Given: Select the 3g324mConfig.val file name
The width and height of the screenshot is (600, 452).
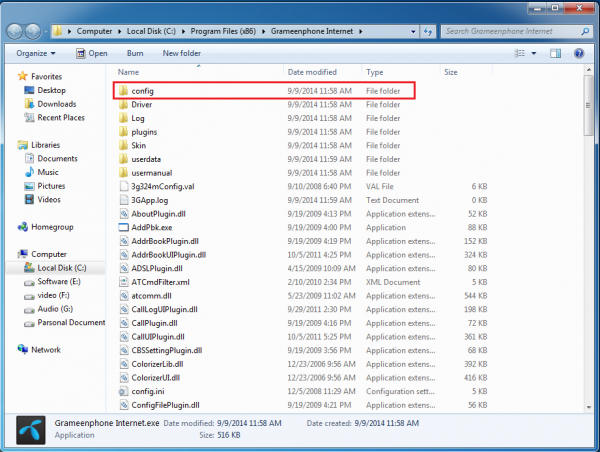Looking at the screenshot, I should click(x=163, y=186).
